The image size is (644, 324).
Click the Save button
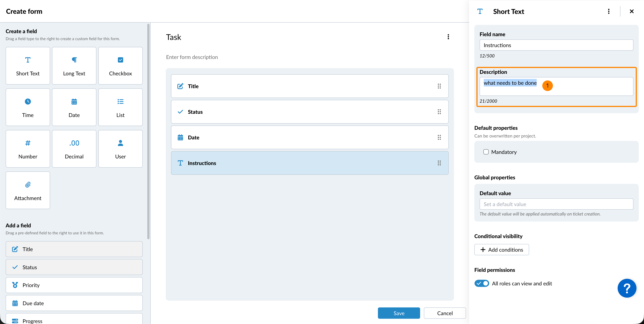399,313
